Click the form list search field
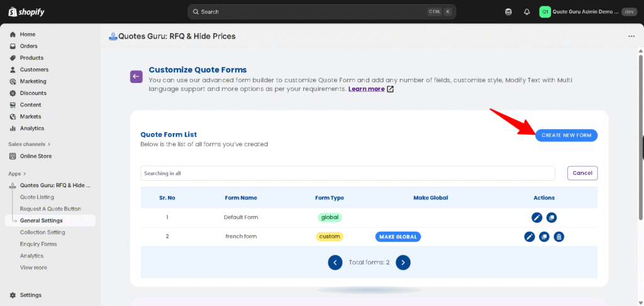The height and width of the screenshot is (306, 644). [x=347, y=173]
